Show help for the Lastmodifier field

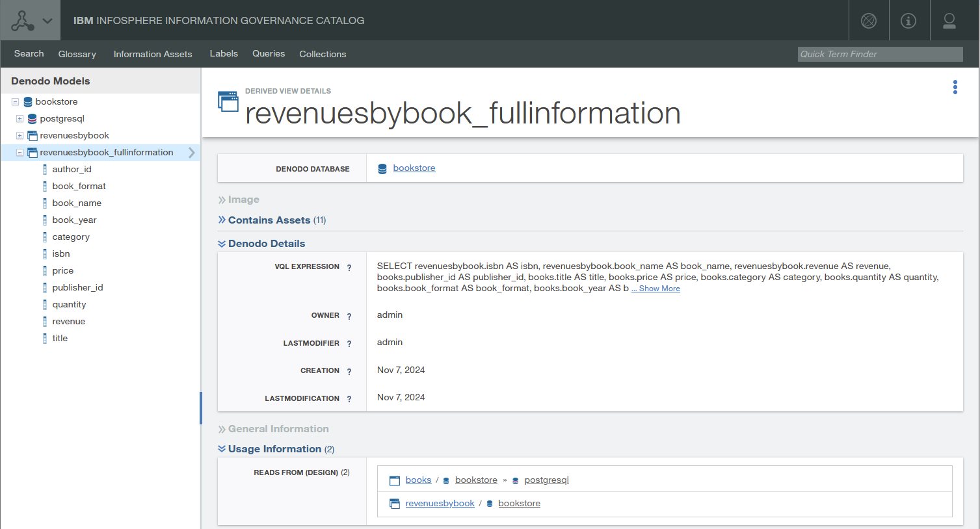349,344
